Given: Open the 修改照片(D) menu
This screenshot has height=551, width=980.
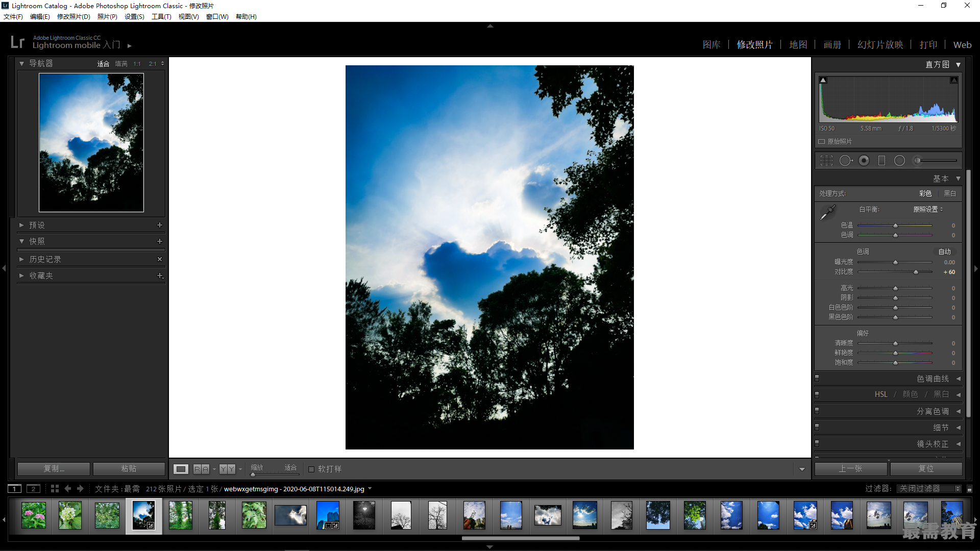Looking at the screenshot, I should point(73,17).
